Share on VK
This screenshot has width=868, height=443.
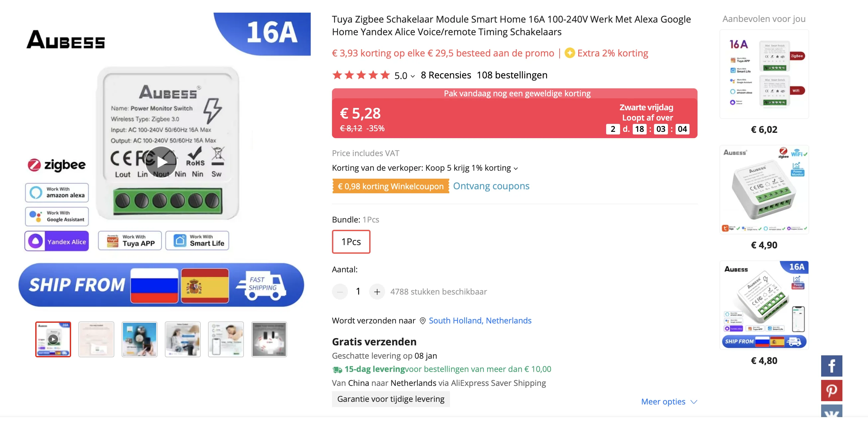pyautogui.click(x=831, y=411)
